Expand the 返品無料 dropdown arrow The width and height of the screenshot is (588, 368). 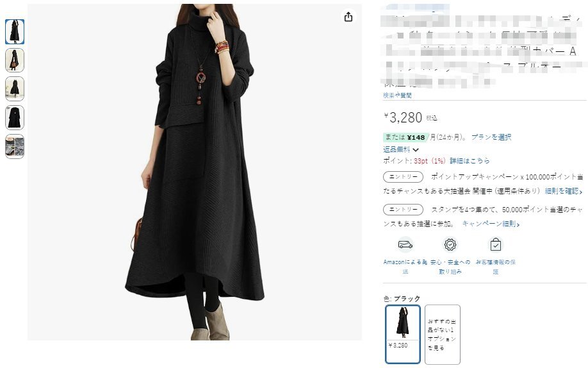pyautogui.click(x=416, y=150)
